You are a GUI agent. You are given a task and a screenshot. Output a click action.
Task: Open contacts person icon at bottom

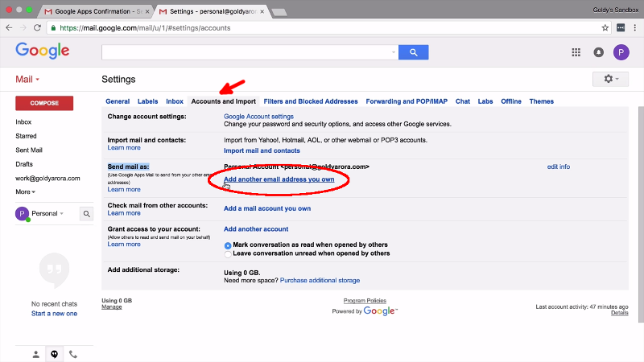36,354
